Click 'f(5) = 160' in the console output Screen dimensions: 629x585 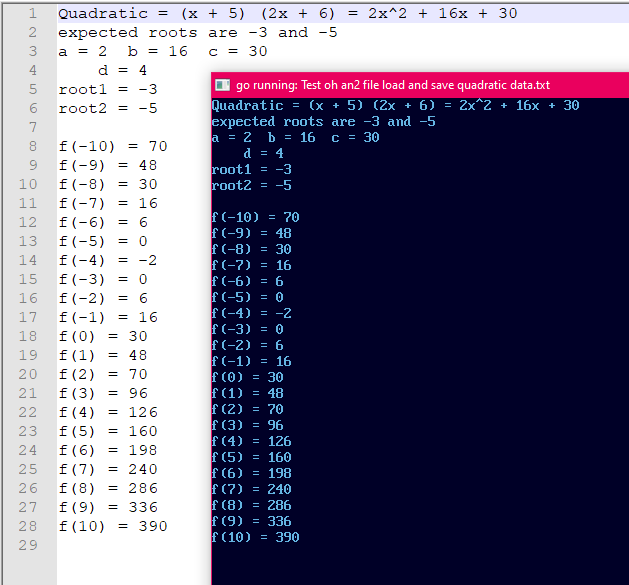tap(252, 457)
